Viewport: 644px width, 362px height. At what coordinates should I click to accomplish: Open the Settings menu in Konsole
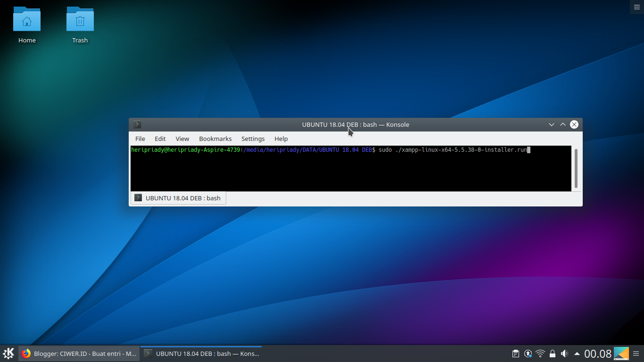pyautogui.click(x=253, y=139)
